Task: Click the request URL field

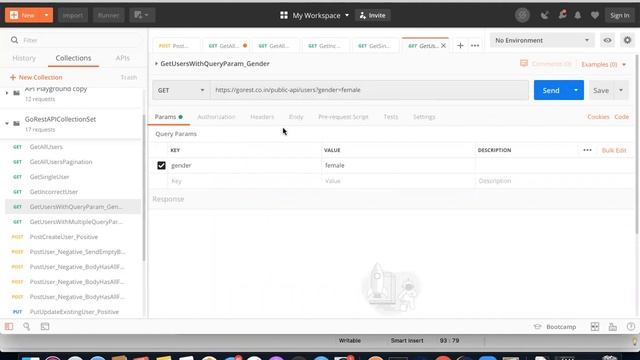Action: 369,90
